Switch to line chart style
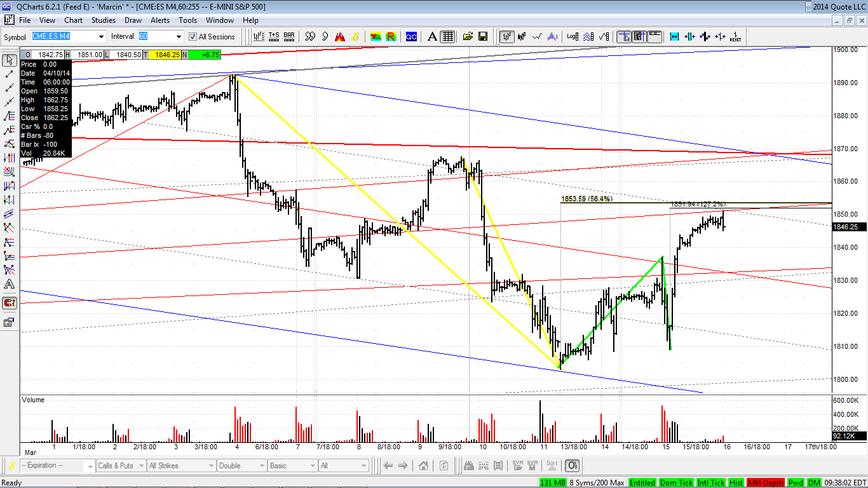This screenshot has width=868, height=488. point(538,37)
